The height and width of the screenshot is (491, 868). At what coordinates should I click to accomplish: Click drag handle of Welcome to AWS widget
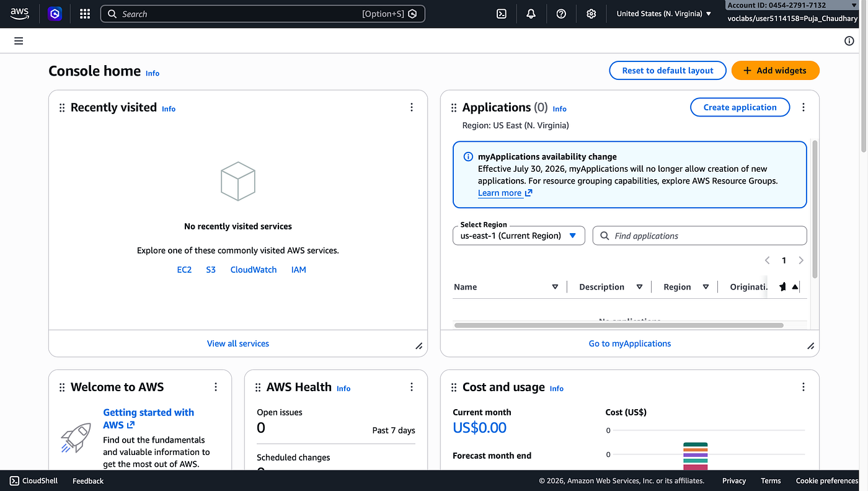tap(62, 387)
